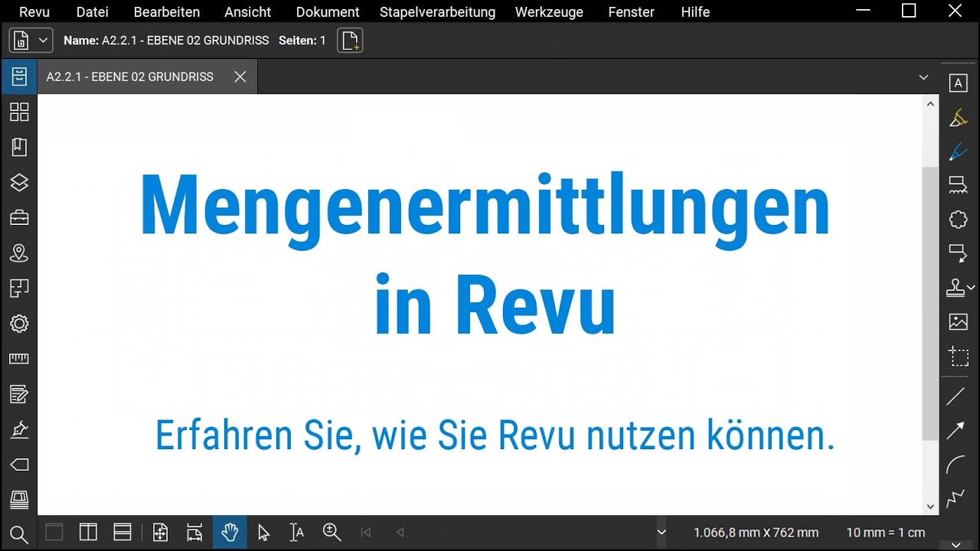Open the Dokument menu
The height and width of the screenshot is (551, 980).
[x=328, y=12]
